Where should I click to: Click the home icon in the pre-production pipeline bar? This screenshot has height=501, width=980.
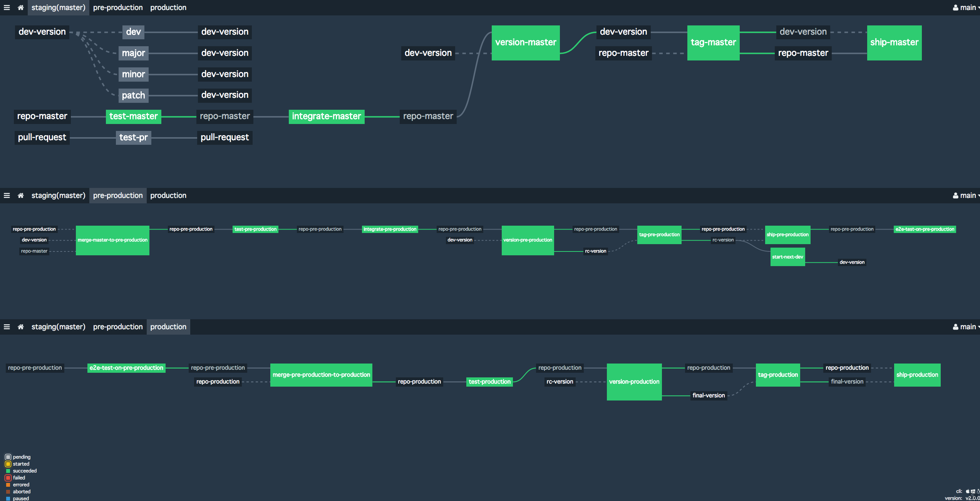tap(21, 196)
